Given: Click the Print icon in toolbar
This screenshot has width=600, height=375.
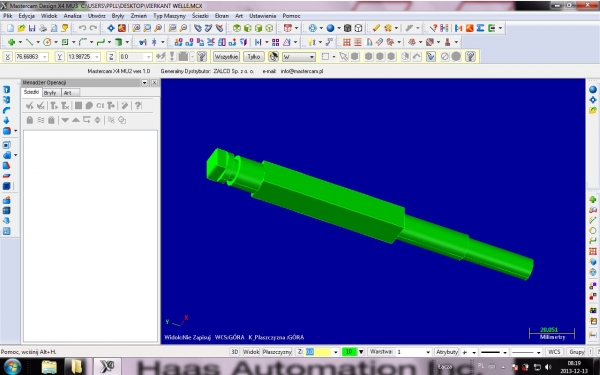Looking at the screenshot, I should [43, 28].
